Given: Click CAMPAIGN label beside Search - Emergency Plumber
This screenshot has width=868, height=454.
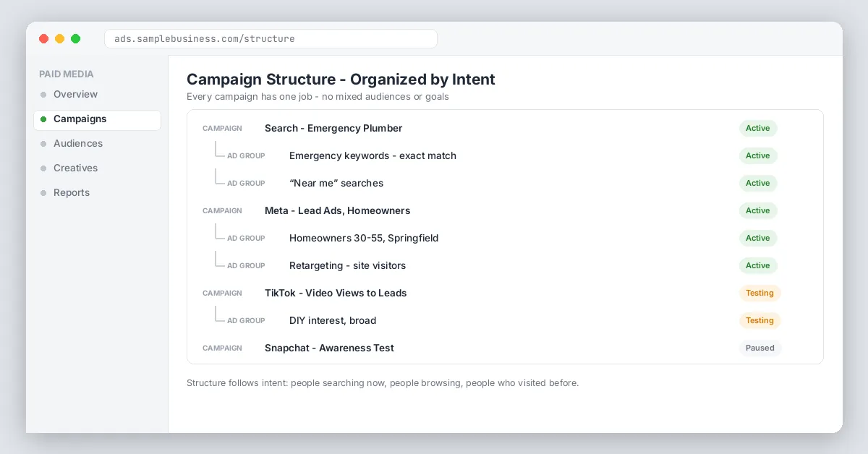Looking at the screenshot, I should [x=222, y=128].
